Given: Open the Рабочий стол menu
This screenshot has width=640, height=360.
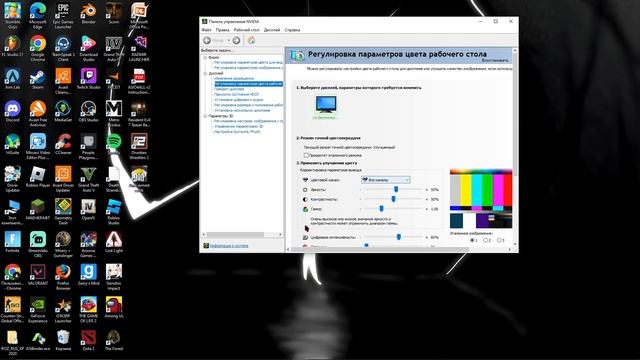Looking at the screenshot, I should pyautogui.click(x=247, y=30).
